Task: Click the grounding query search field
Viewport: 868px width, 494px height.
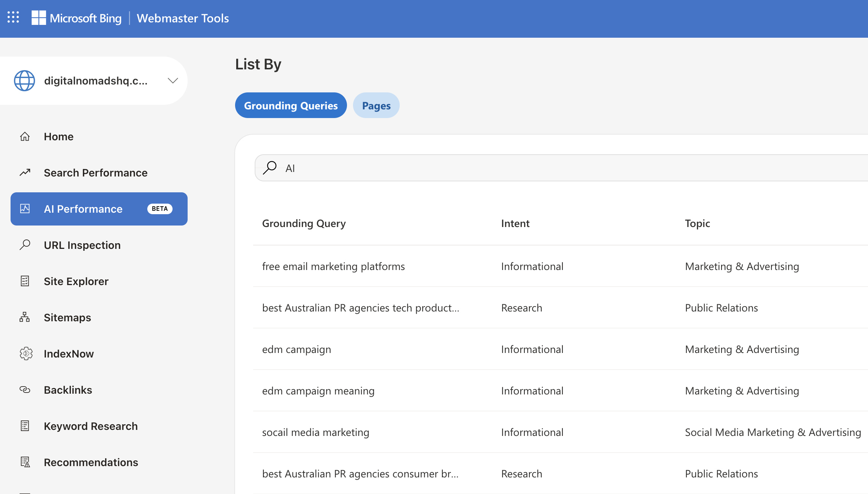Action: pyautogui.click(x=561, y=168)
